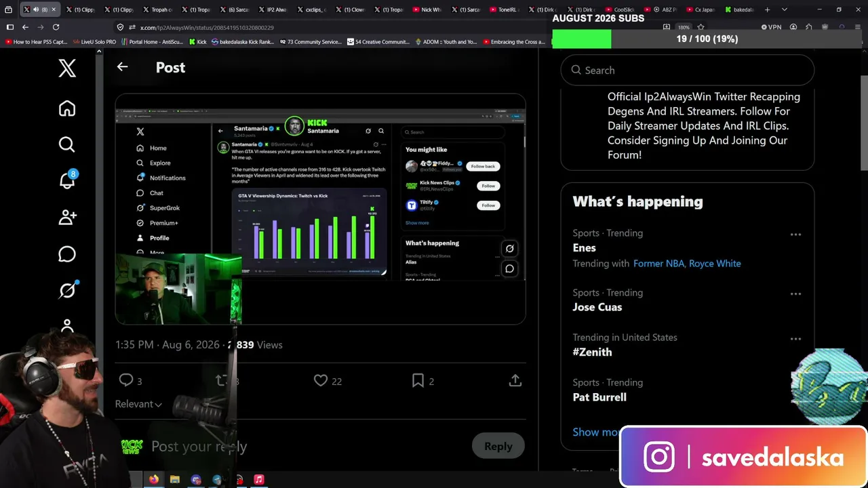Screen dimensions: 868x488
Task: Bookmark this page with the star icon
Action: (x=701, y=27)
